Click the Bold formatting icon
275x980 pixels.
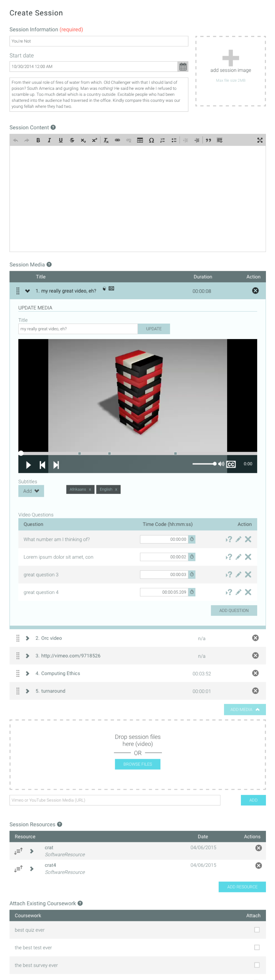click(38, 140)
